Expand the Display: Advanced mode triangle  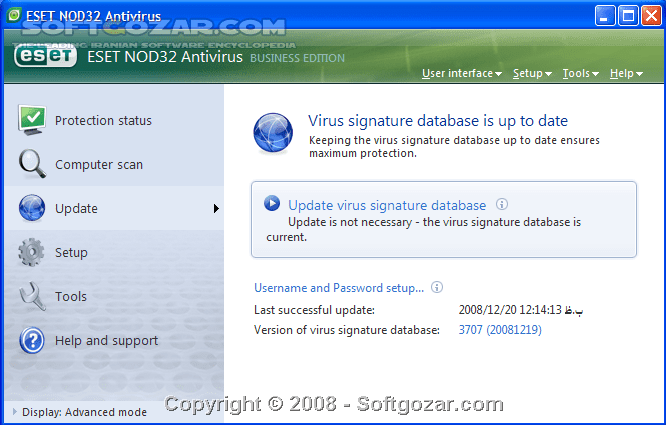tap(14, 411)
